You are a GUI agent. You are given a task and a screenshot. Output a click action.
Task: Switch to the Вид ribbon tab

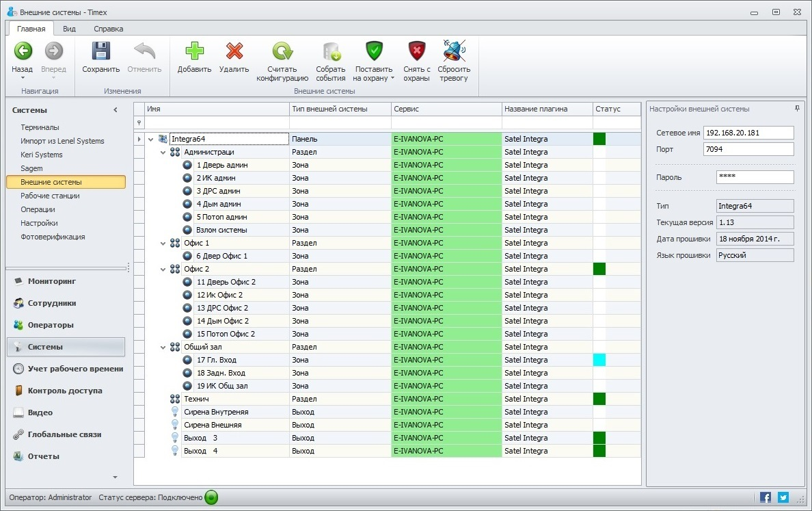69,29
